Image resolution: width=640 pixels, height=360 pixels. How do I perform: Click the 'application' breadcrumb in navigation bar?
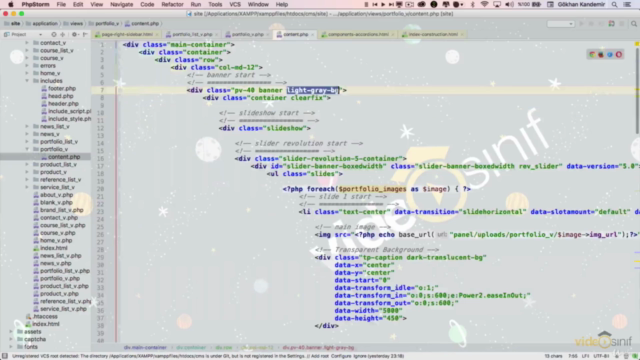coord(45,24)
